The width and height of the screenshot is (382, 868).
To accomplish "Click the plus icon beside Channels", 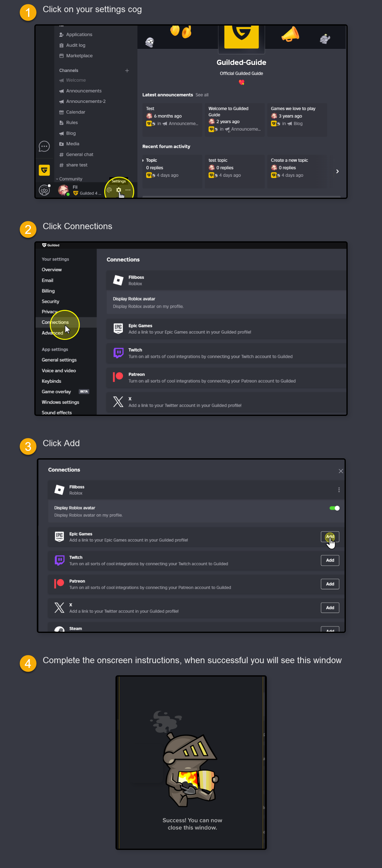I will [x=127, y=70].
